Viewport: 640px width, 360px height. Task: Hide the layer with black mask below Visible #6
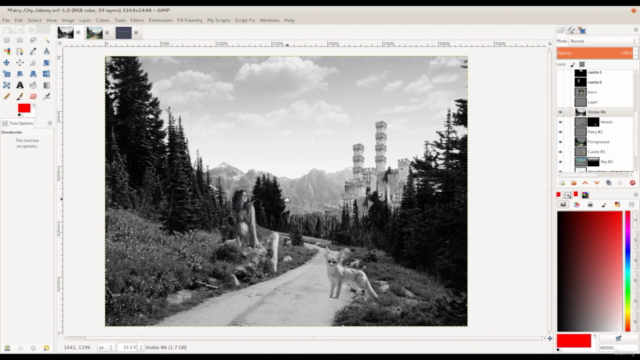pos(560,122)
